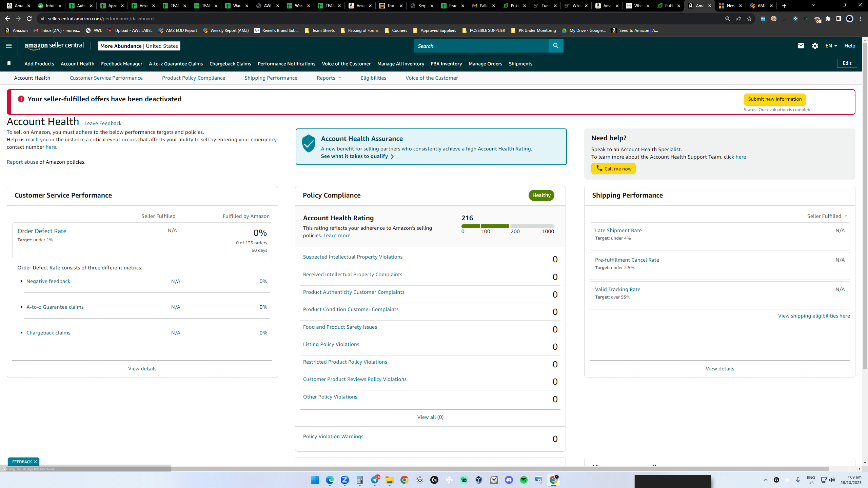Open the Report abuse link

click(x=22, y=162)
